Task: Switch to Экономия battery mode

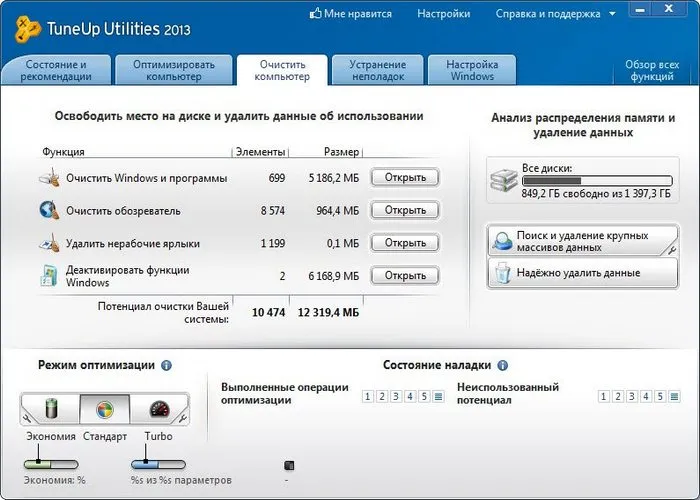Action: click(51, 408)
